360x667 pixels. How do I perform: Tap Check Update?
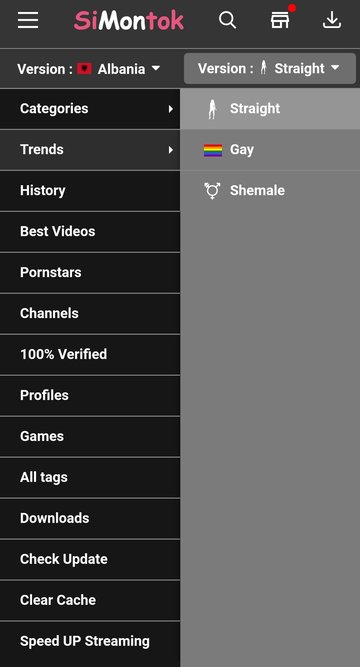click(90, 559)
